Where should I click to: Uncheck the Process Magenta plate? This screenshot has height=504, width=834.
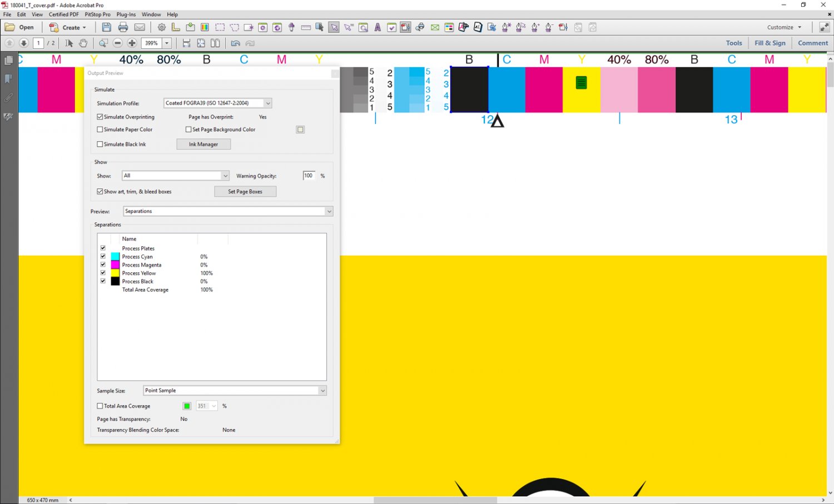coord(103,265)
